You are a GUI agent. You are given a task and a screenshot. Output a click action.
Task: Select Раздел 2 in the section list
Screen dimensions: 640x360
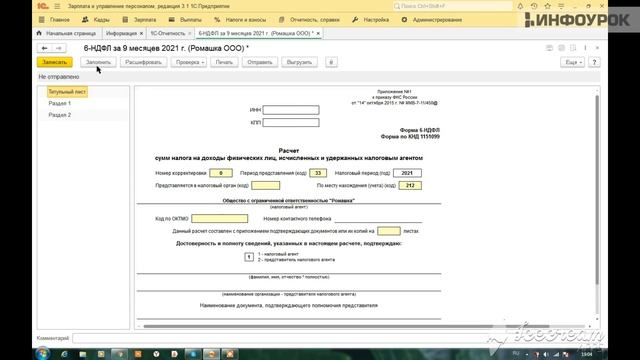coord(60,115)
